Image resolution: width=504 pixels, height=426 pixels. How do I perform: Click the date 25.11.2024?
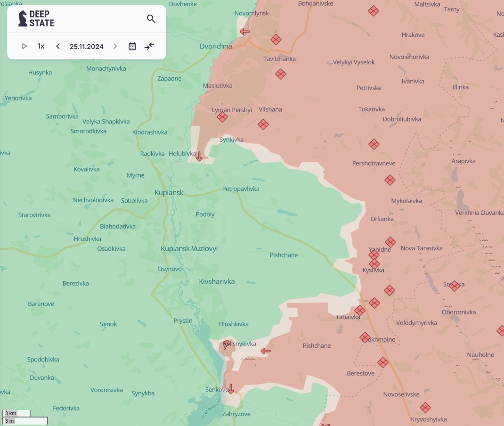pyautogui.click(x=86, y=46)
